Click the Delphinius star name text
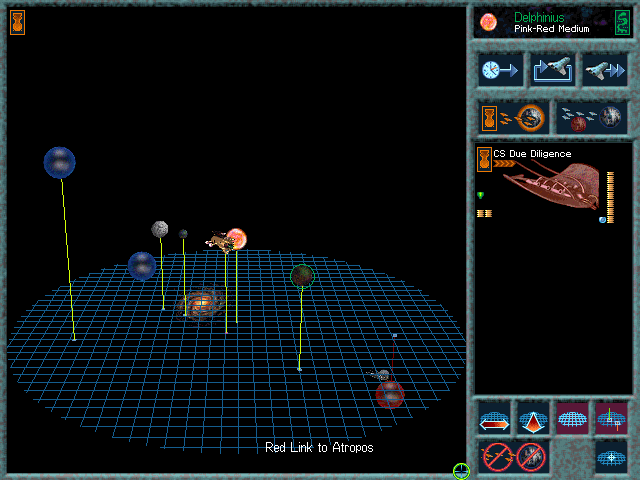The width and height of the screenshot is (640, 480). [x=539, y=18]
